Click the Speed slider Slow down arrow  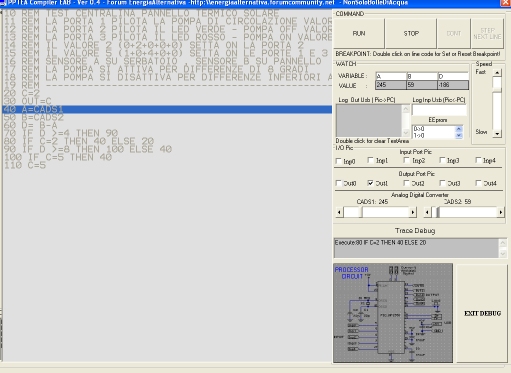(497, 134)
